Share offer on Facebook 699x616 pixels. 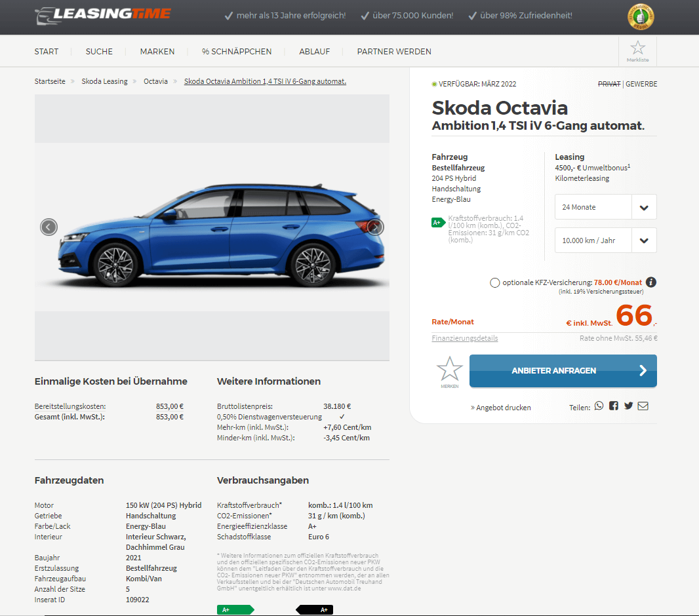pyautogui.click(x=614, y=406)
